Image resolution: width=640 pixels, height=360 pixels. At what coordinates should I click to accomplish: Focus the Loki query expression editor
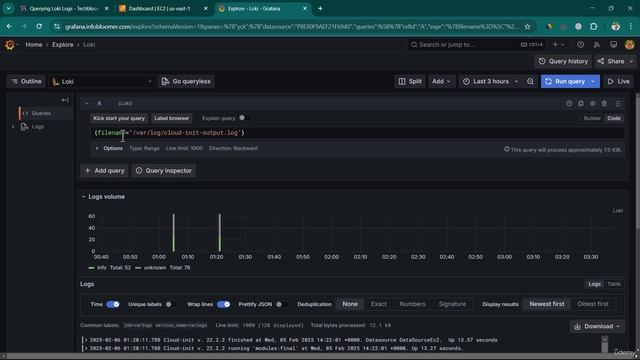coord(357,133)
